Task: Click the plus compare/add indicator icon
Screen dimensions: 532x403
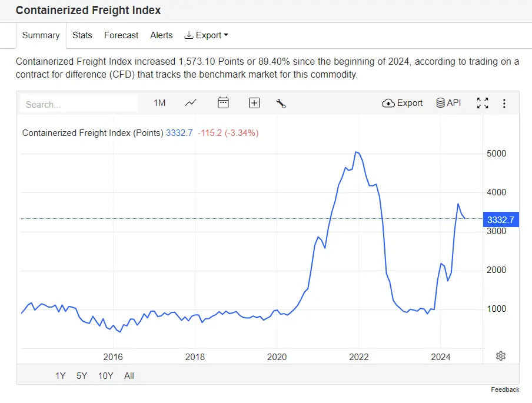Action: tap(254, 103)
